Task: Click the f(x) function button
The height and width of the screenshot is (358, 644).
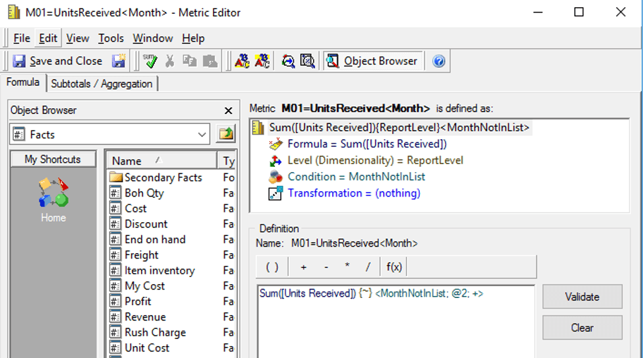Action: (394, 267)
